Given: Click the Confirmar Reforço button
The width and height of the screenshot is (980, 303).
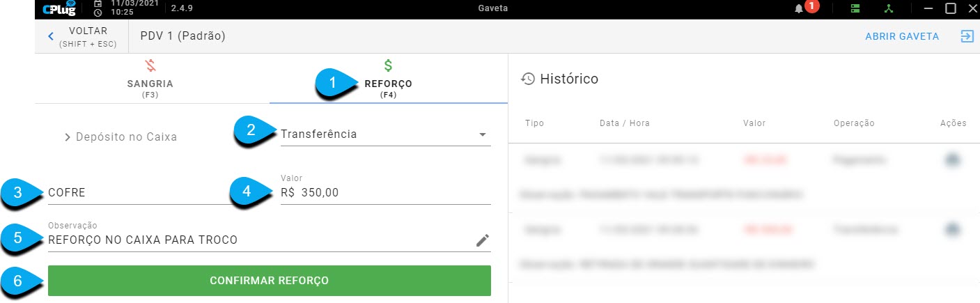Looking at the screenshot, I should pyautogui.click(x=270, y=281).
